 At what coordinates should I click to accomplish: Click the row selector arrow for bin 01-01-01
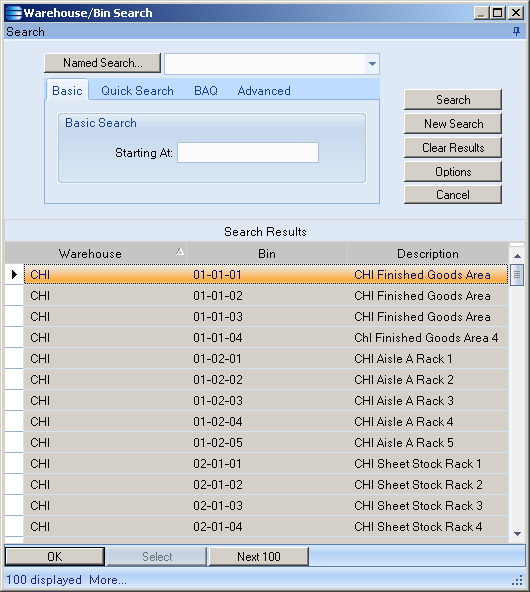[x=14, y=274]
